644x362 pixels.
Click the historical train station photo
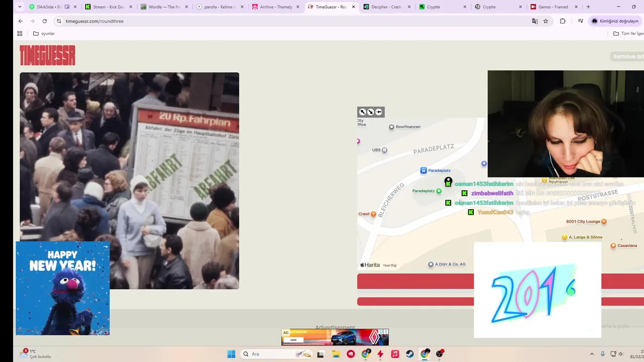(x=129, y=180)
